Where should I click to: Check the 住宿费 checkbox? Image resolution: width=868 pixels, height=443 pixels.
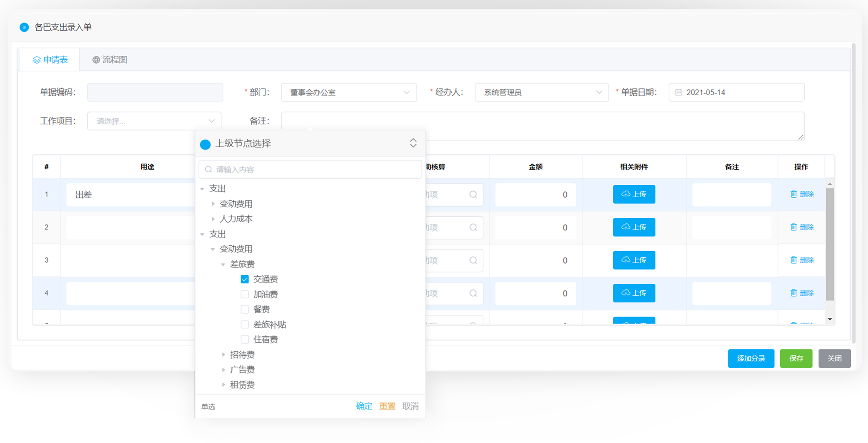245,339
